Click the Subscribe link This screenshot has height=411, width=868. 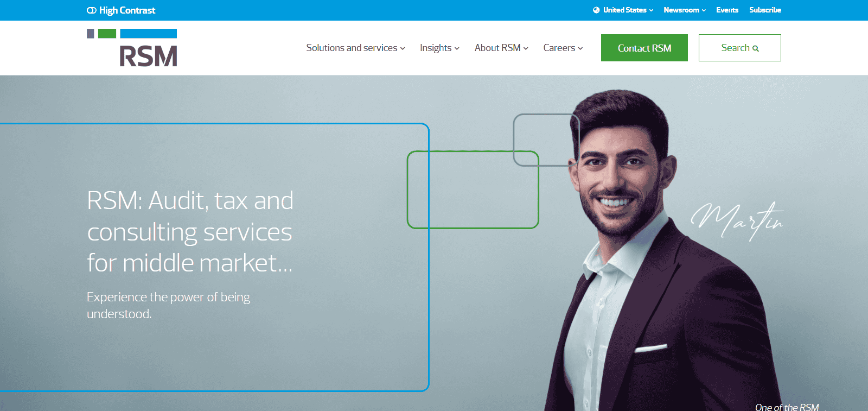[765, 10]
